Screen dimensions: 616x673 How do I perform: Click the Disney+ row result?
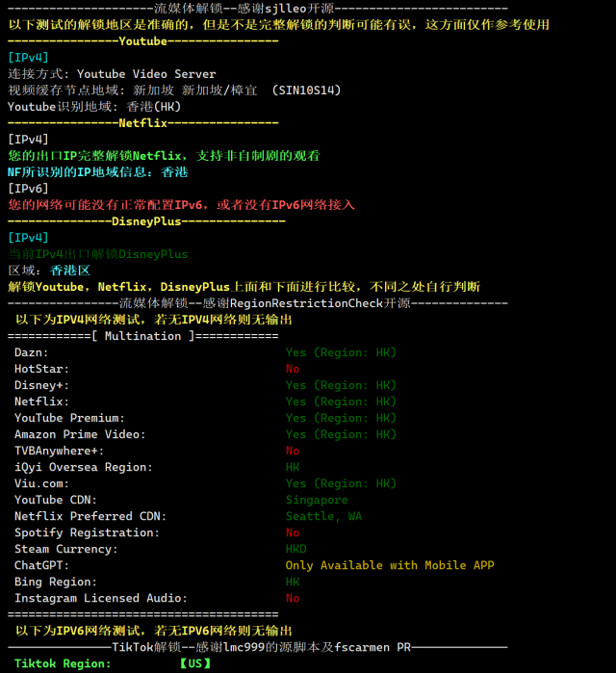point(341,385)
